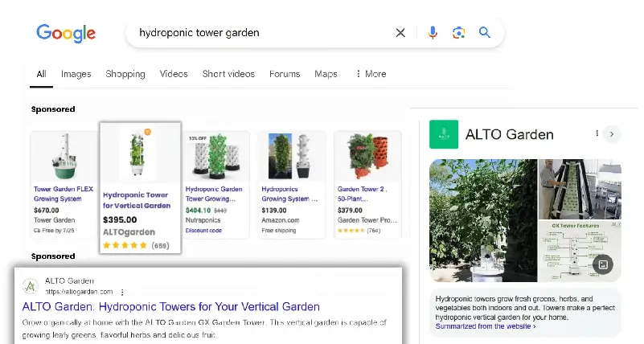Viewport: 644px width, 344px height.
Task: Switch to the Images tab
Action: click(76, 74)
